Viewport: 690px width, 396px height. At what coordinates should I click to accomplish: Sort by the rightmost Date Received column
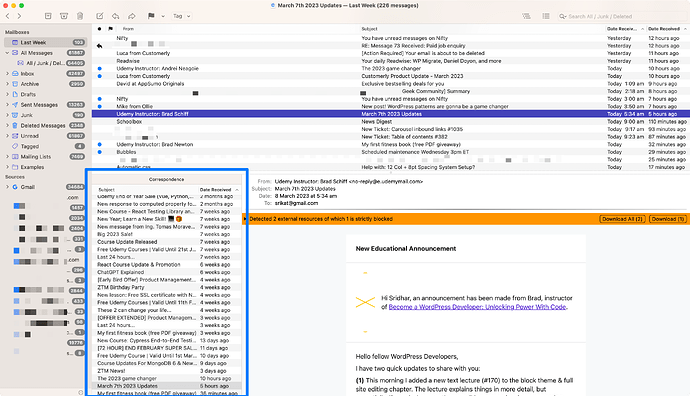(x=667, y=29)
